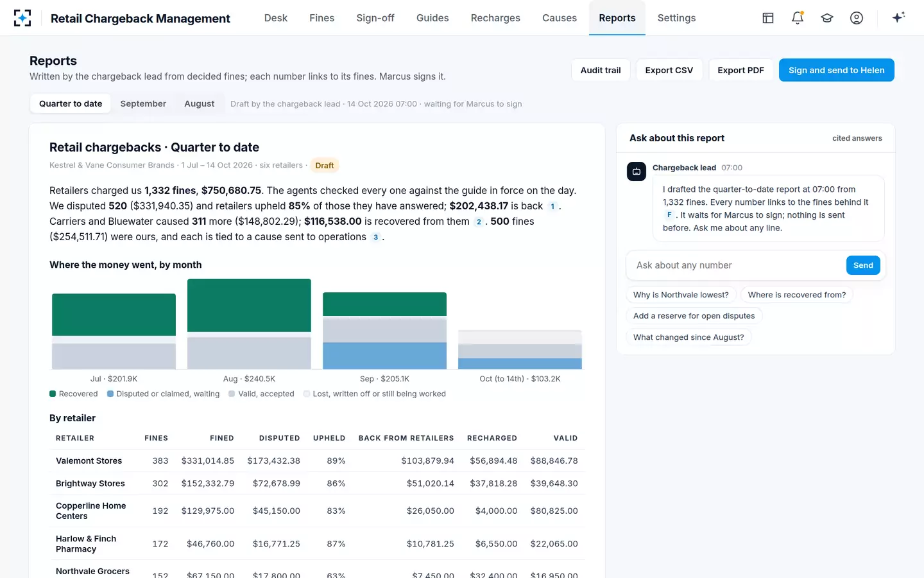
Task: Go to the Desk tab
Action: pyautogui.click(x=276, y=18)
